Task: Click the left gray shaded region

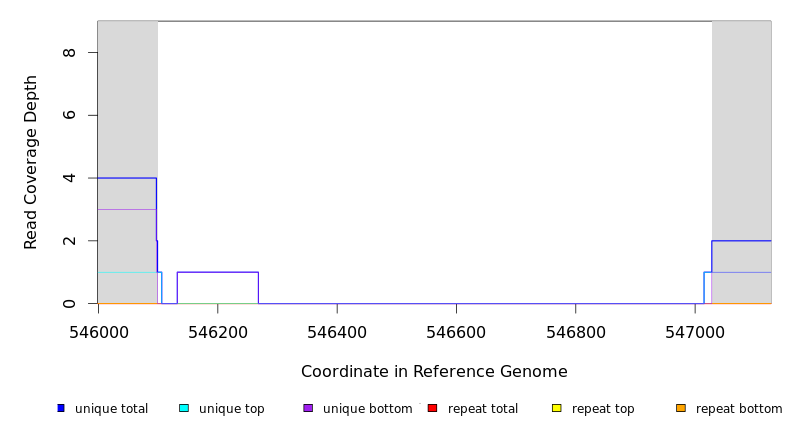Action: pos(127,100)
